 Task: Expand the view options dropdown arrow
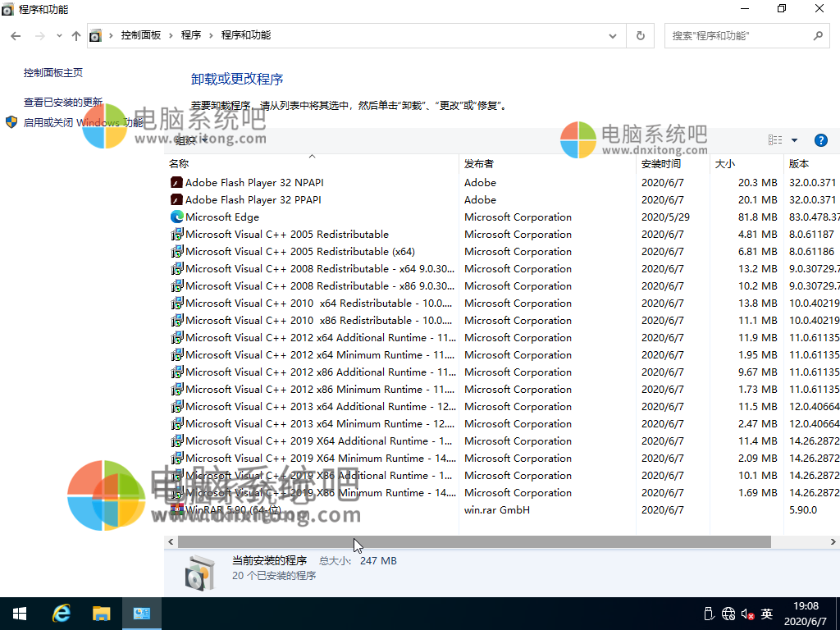tap(792, 139)
